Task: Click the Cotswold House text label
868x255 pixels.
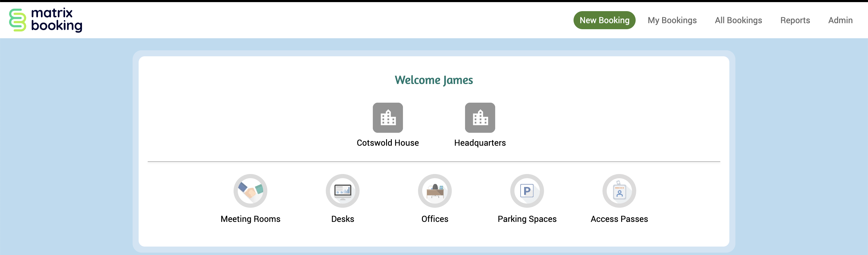Action: [388, 143]
